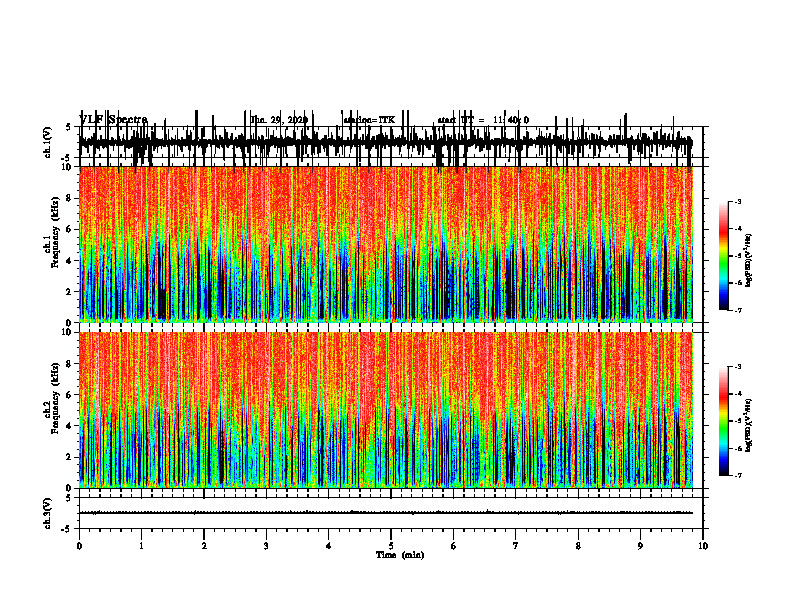Click the "start UT = 11:40:0" header text

pos(483,120)
